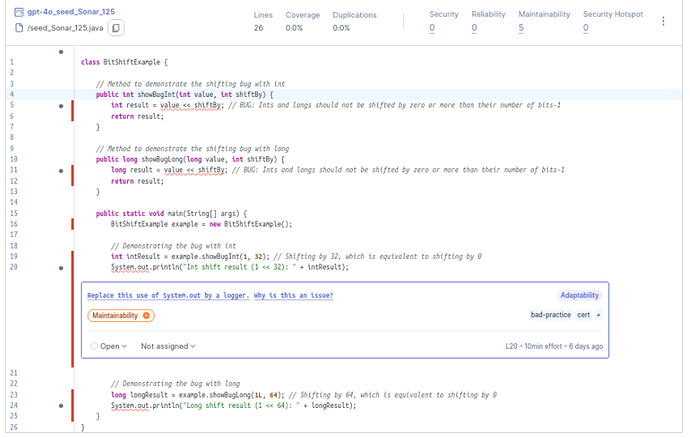This screenshot has height=438, width=690.
Task: Click the Maintainability severity icon in issue
Action: [147, 316]
